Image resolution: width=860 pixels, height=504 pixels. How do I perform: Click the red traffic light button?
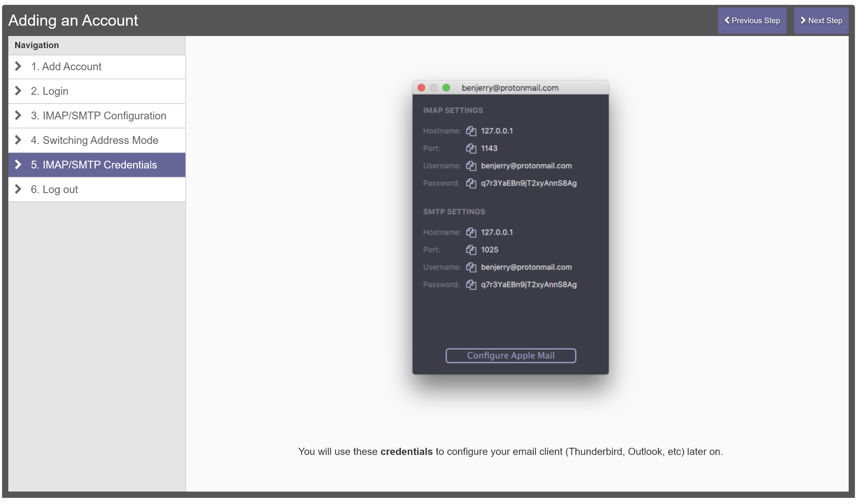(422, 88)
